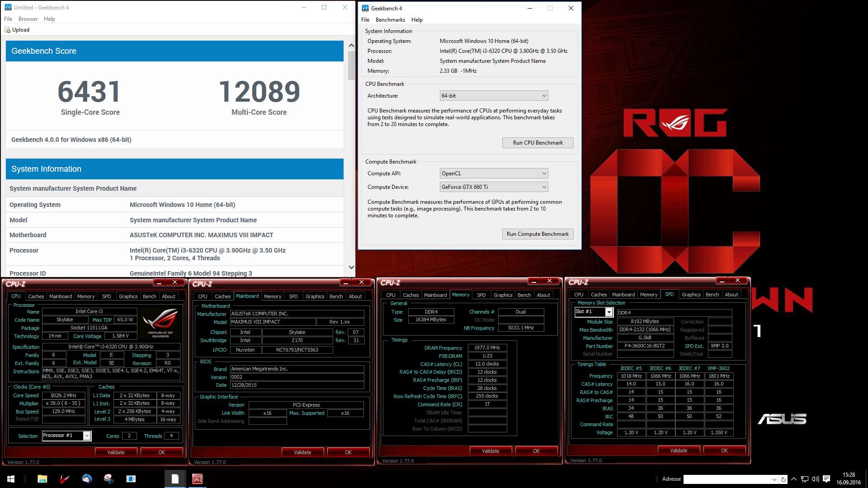Click the Upload icon in the Geekbench toolbar

point(7,30)
